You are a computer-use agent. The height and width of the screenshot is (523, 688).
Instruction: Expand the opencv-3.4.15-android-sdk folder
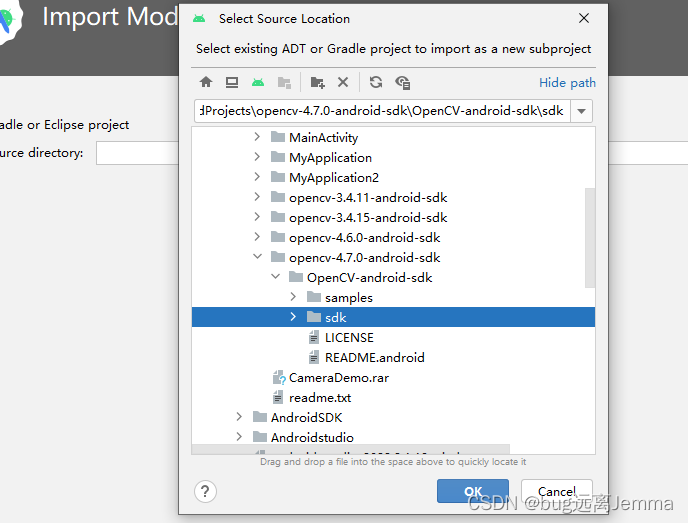(x=257, y=217)
